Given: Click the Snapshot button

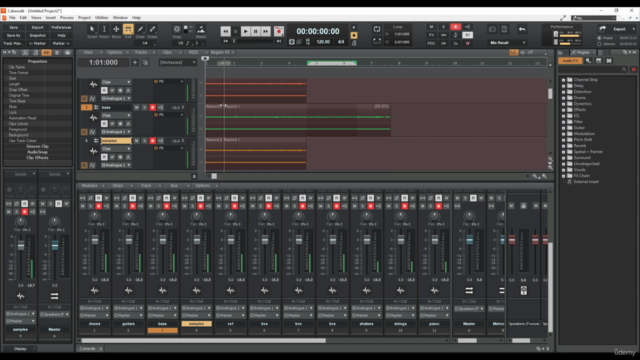Looking at the screenshot, I should pyautogui.click(x=38, y=36).
